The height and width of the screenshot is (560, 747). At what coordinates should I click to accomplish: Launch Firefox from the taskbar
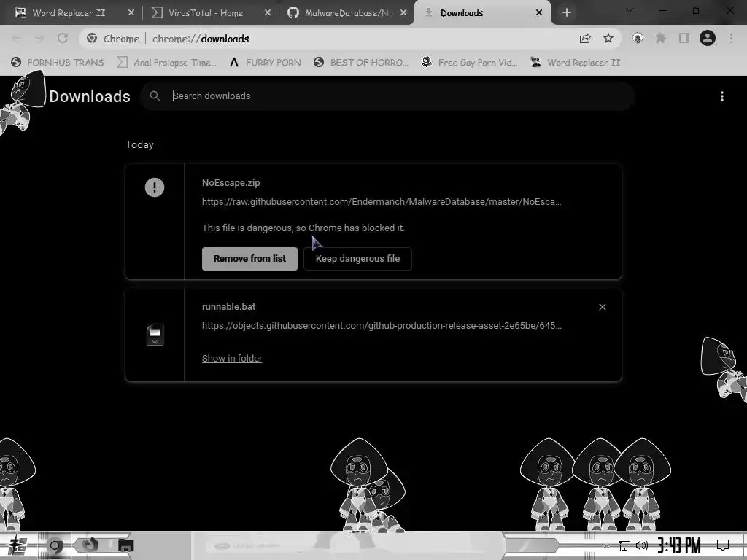[90, 545]
